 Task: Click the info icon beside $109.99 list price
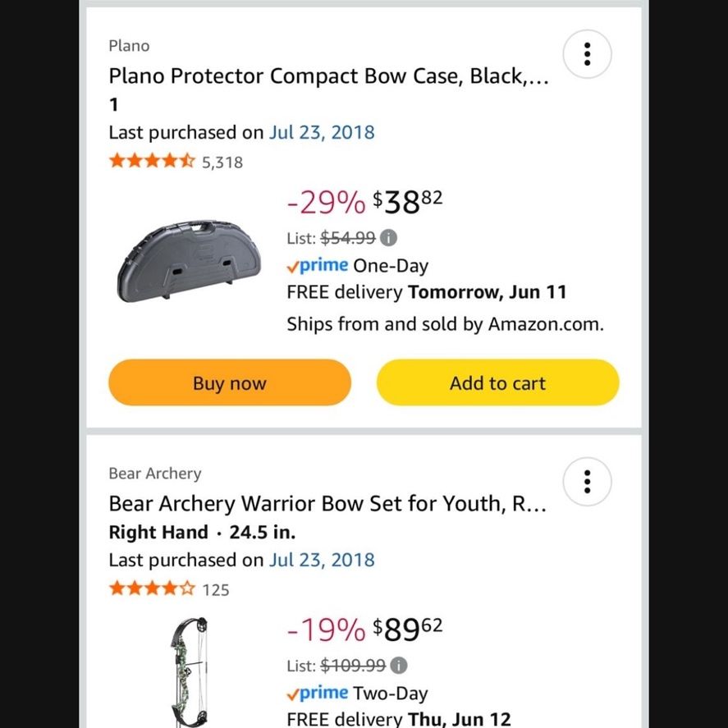click(x=398, y=666)
